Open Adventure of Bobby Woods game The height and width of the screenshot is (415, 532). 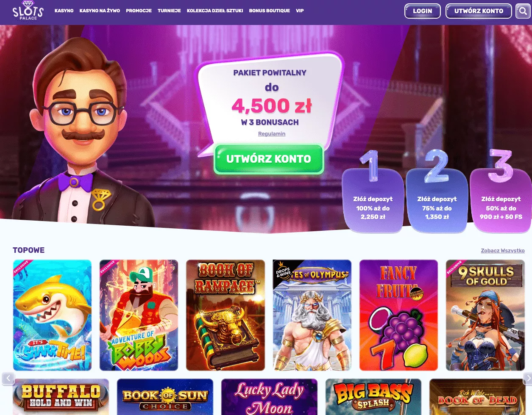pos(139,315)
